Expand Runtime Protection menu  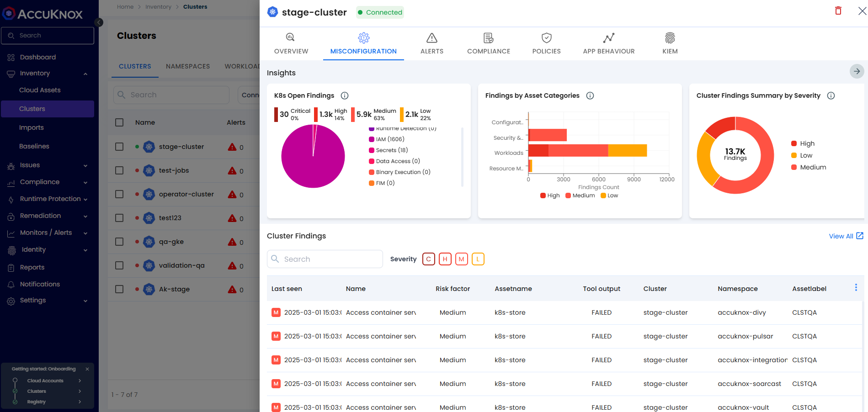(x=48, y=199)
